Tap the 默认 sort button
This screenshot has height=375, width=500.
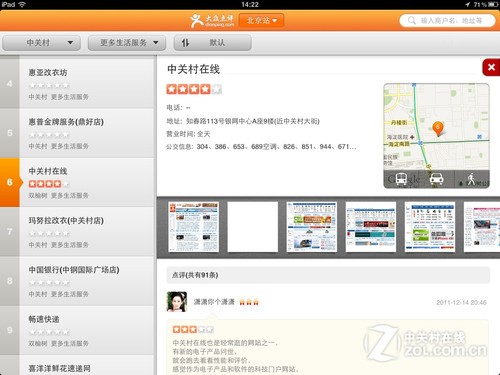tap(212, 43)
